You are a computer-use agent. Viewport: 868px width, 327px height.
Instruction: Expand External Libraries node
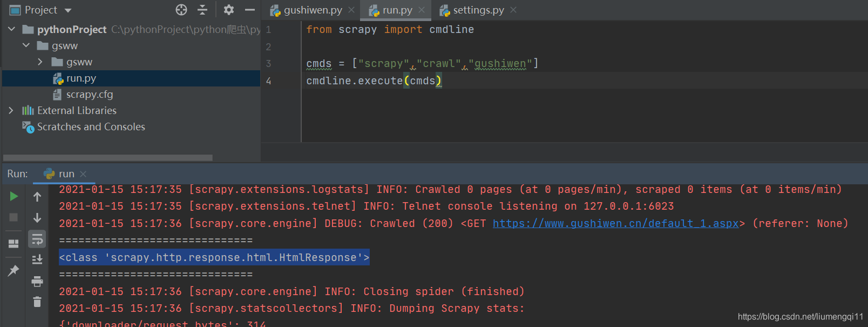click(11, 110)
